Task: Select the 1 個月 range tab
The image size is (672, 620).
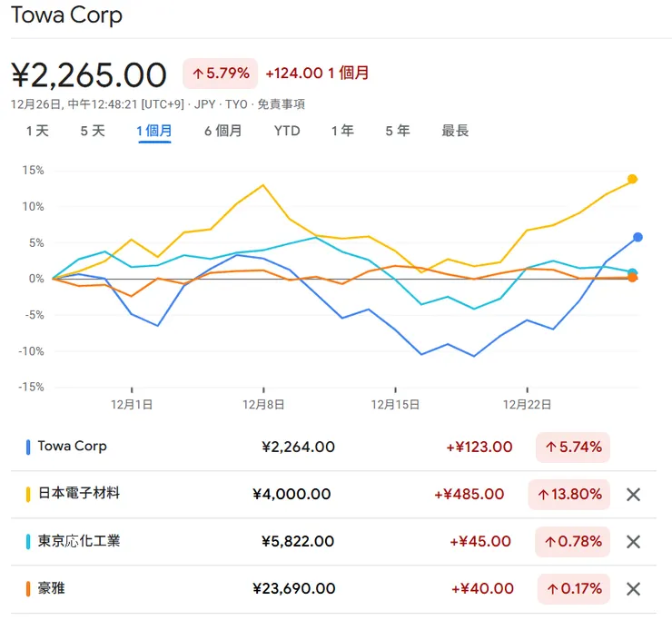Action: point(154,131)
